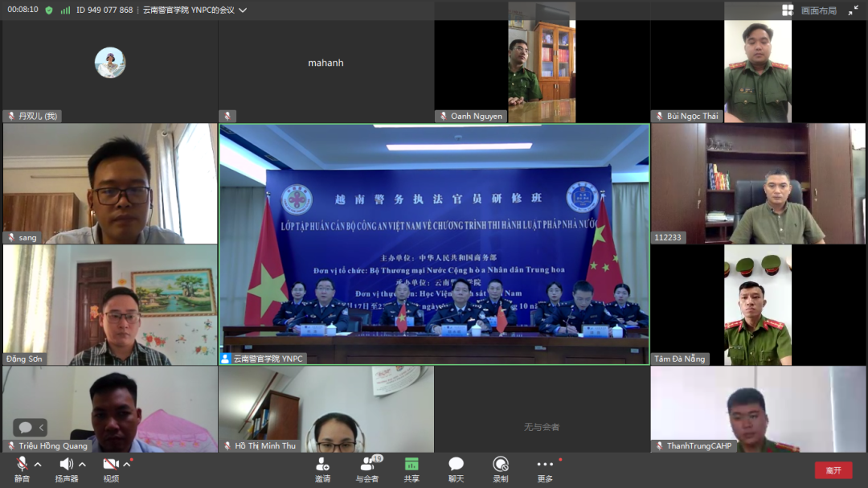Click the red leave meeting button

pos(833,470)
